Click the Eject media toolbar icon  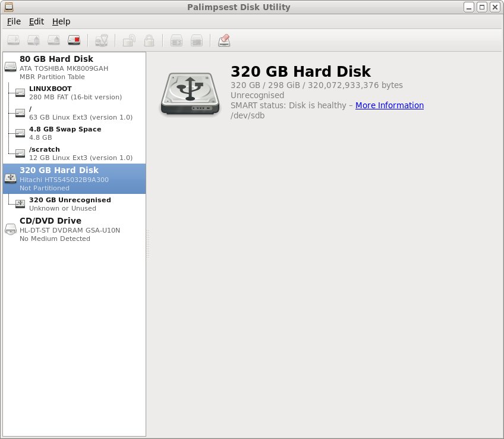coord(54,40)
